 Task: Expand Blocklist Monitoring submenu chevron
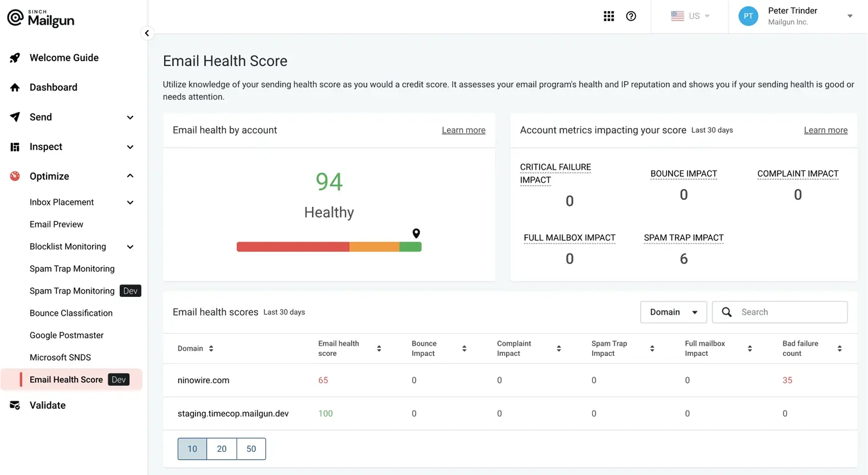coord(130,247)
